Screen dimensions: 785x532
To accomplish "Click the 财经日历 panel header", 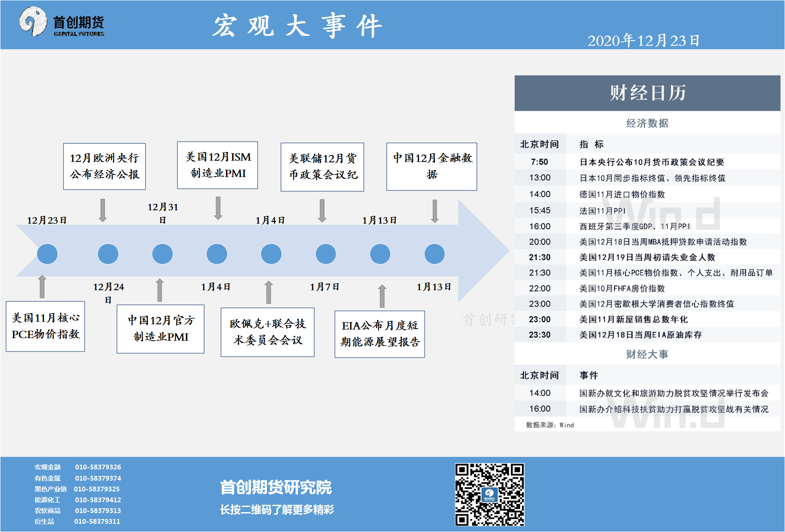I will (x=647, y=93).
